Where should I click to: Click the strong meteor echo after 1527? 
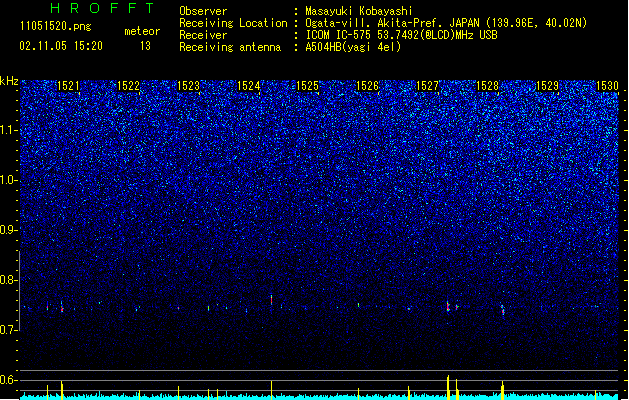click(448, 306)
